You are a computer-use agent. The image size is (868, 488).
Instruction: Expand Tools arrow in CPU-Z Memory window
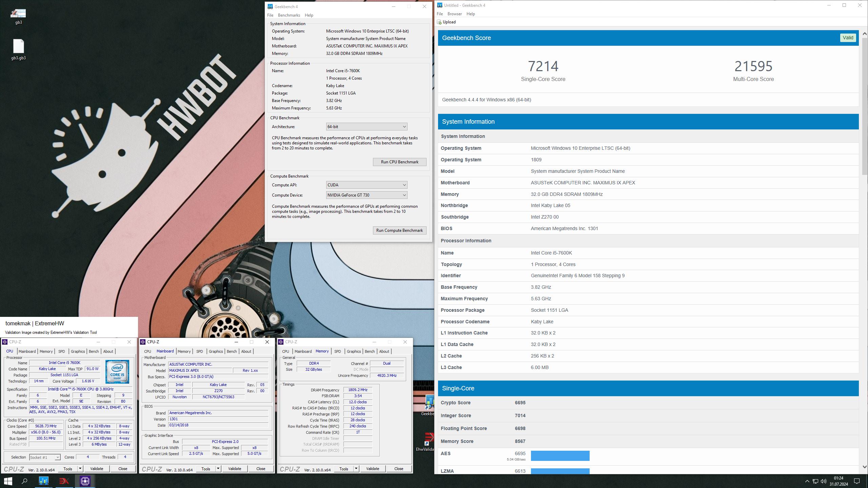tap(356, 469)
